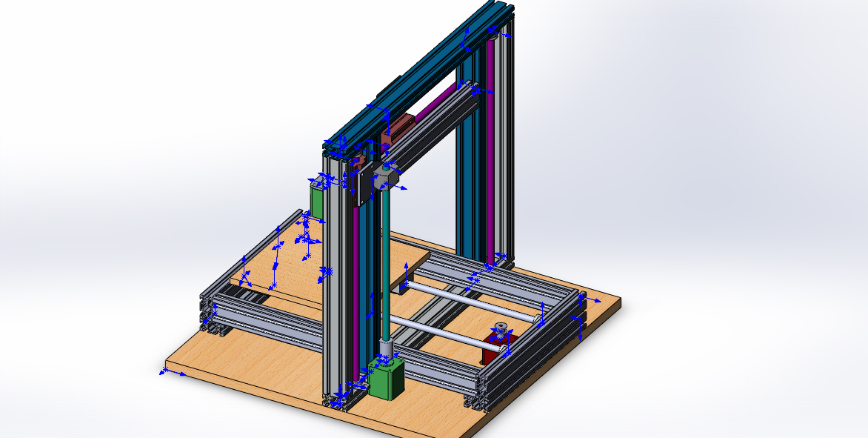The height and width of the screenshot is (438, 868).
Task: Select the green stepper motor at the lead screw base
Action: coord(387,379)
